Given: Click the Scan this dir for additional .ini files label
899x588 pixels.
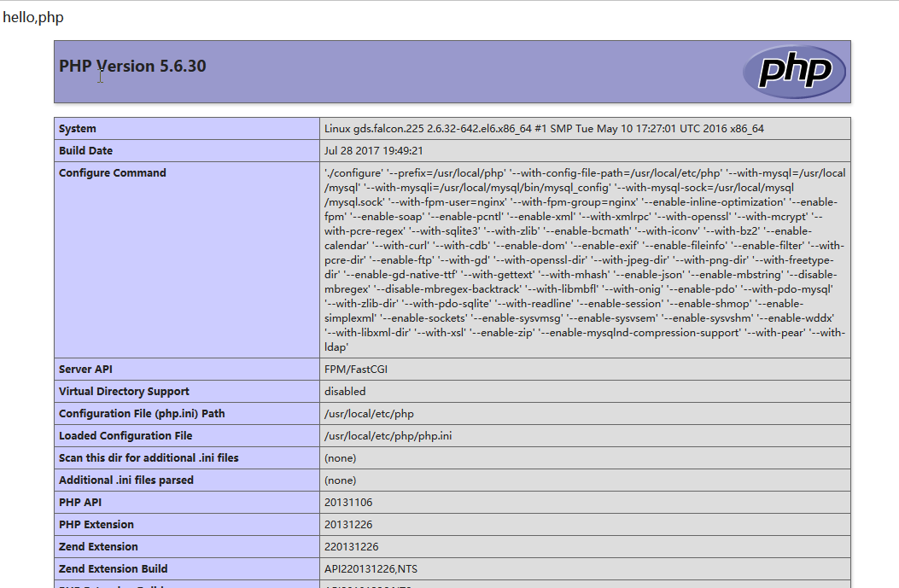Looking at the screenshot, I should pyautogui.click(x=149, y=458).
